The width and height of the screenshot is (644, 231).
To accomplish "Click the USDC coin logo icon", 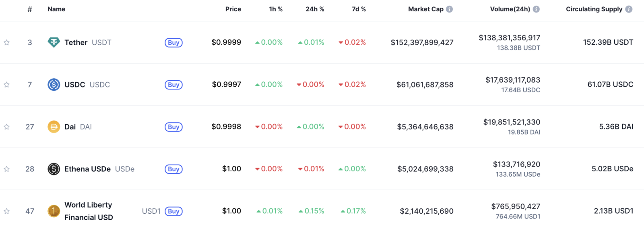I will (54, 85).
